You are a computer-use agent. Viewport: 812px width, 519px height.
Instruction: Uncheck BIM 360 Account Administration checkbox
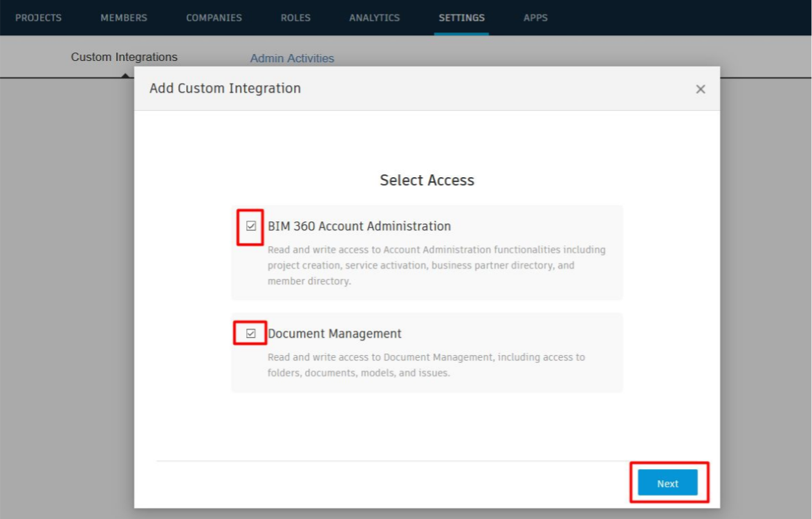pyautogui.click(x=251, y=226)
